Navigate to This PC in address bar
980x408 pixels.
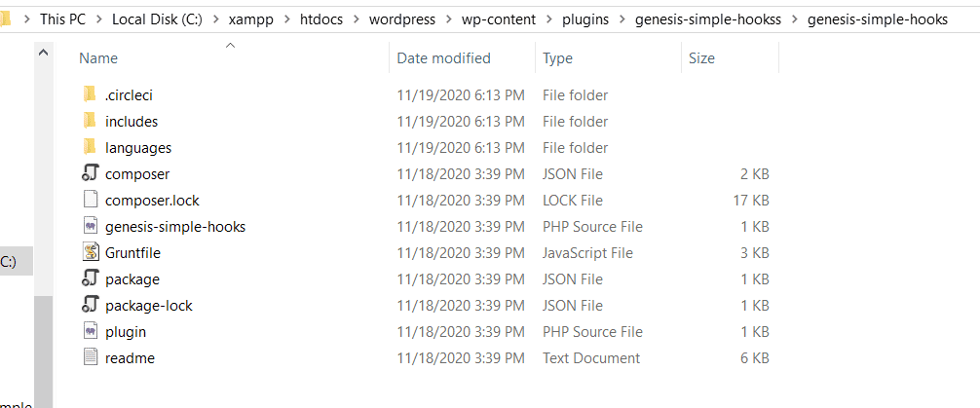point(62,19)
